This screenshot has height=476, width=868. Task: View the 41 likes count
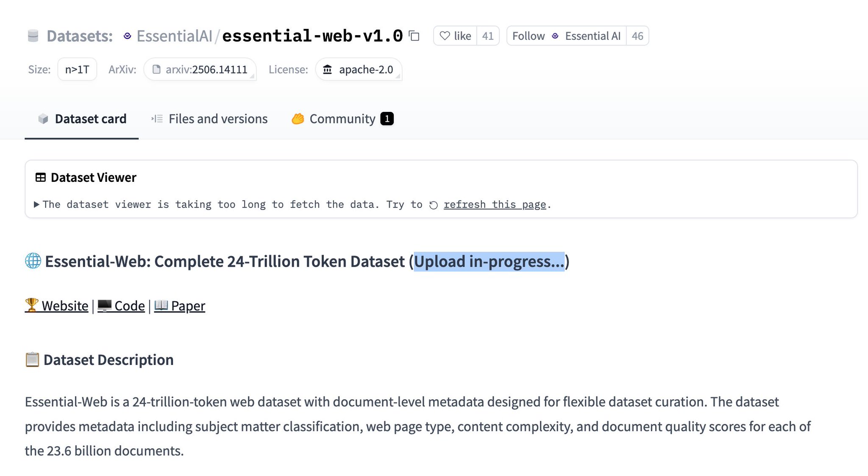pyautogui.click(x=488, y=36)
